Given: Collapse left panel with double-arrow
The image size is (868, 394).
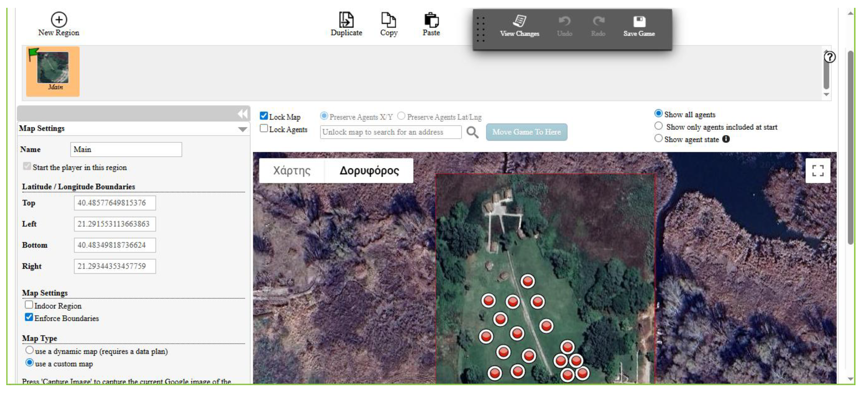Looking at the screenshot, I should [242, 114].
